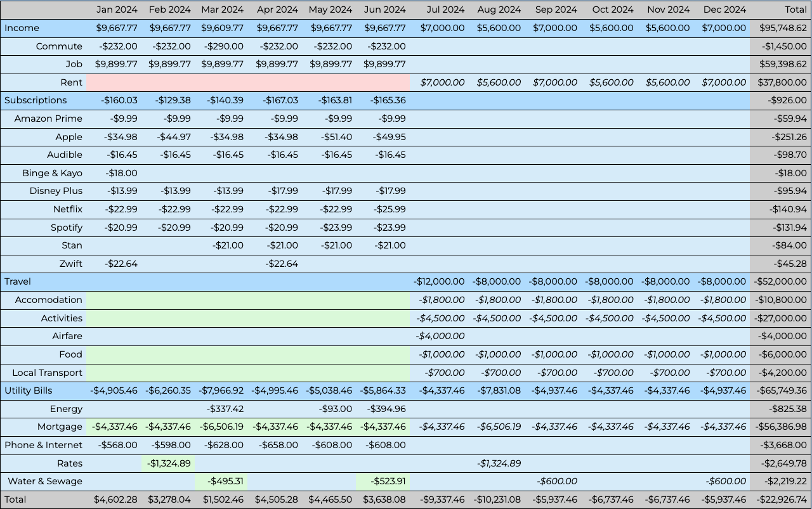Click the Rates cell for Feb 2024

click(169, 463)
